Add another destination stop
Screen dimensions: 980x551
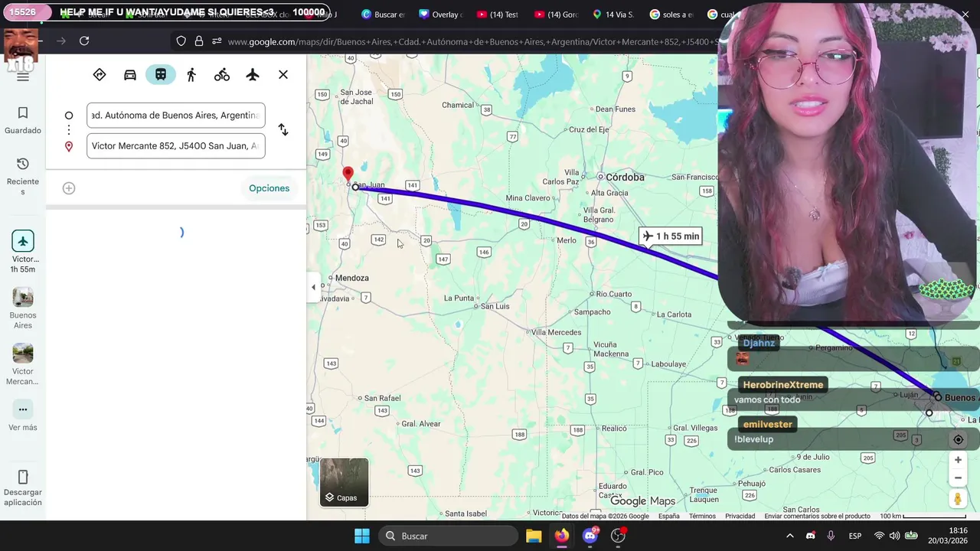[69, 188]
